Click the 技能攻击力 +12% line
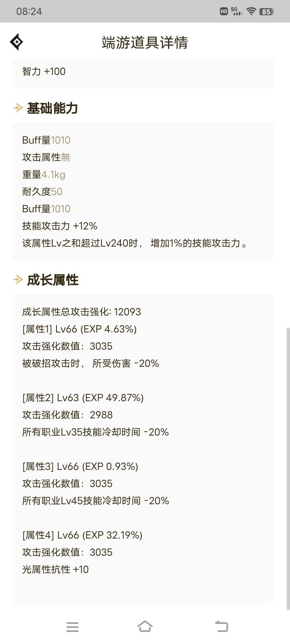 60,226
